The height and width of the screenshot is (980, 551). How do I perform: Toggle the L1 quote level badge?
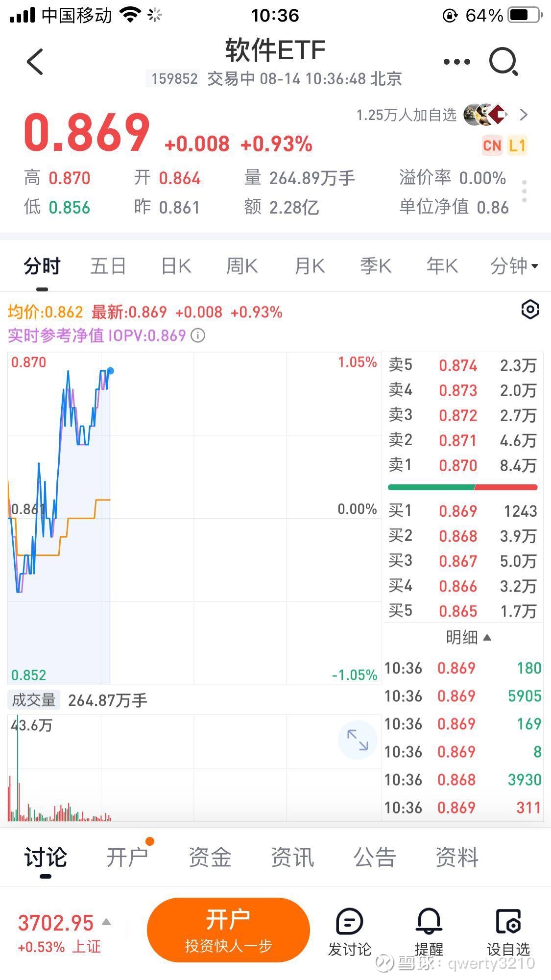[517, 145]
